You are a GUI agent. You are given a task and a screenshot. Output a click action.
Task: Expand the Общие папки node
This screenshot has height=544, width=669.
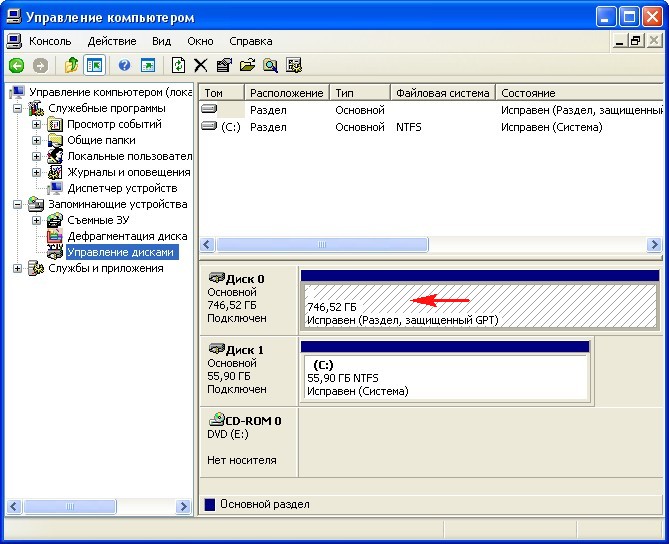(x=36, y=140)
